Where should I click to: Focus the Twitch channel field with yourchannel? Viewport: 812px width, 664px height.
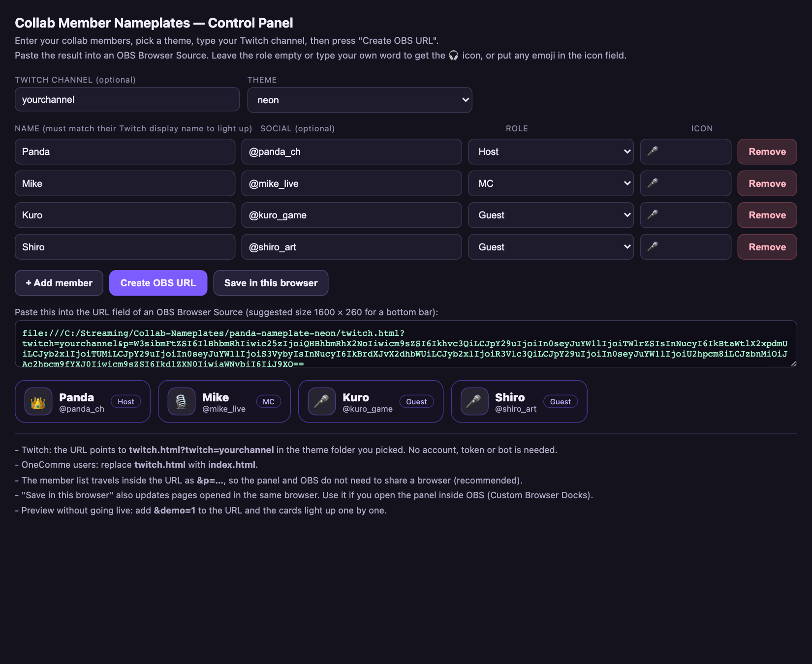127,99
